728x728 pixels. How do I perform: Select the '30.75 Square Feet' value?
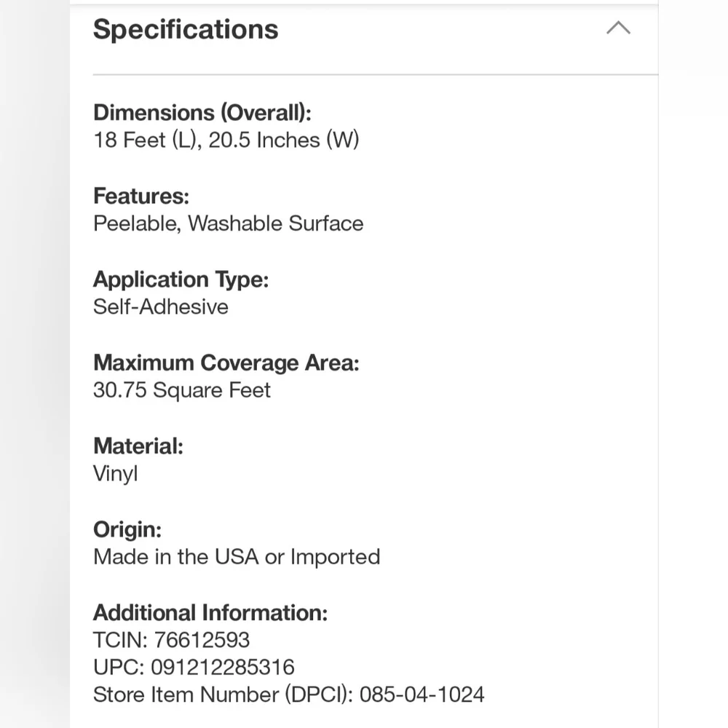(181, 390)
